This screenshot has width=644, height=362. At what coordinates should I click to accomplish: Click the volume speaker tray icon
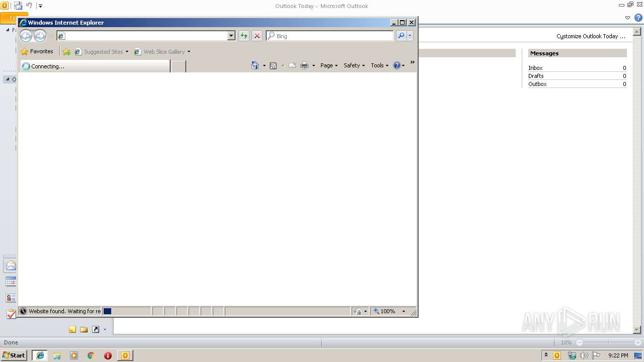(x=584, y=355)
